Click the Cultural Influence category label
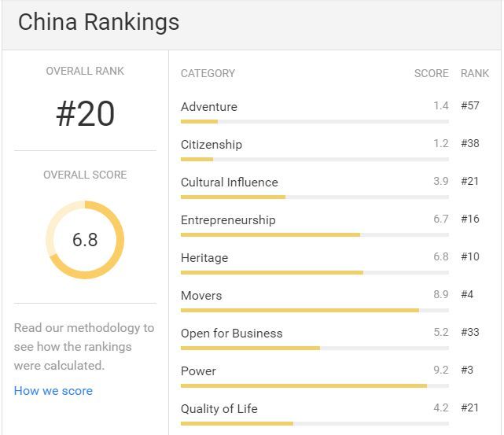The image size is (504, 435). (229, 182)
